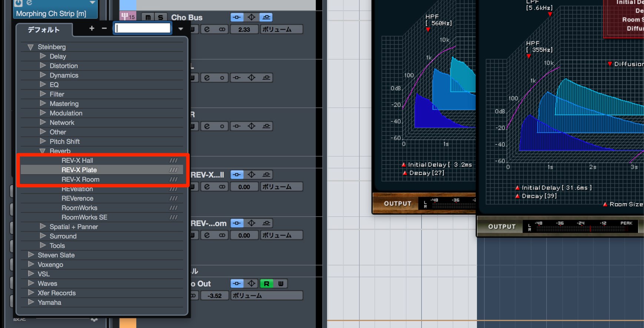Expand the Delay category

coord(43,56)
